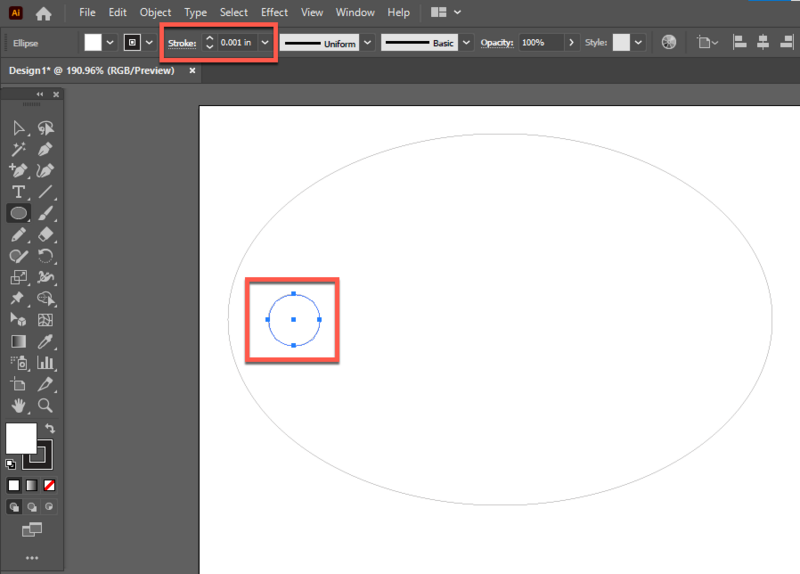Select the Rotate tool
Screen dimensions: 800x574
pyautogui.click(x=45, y=256)
